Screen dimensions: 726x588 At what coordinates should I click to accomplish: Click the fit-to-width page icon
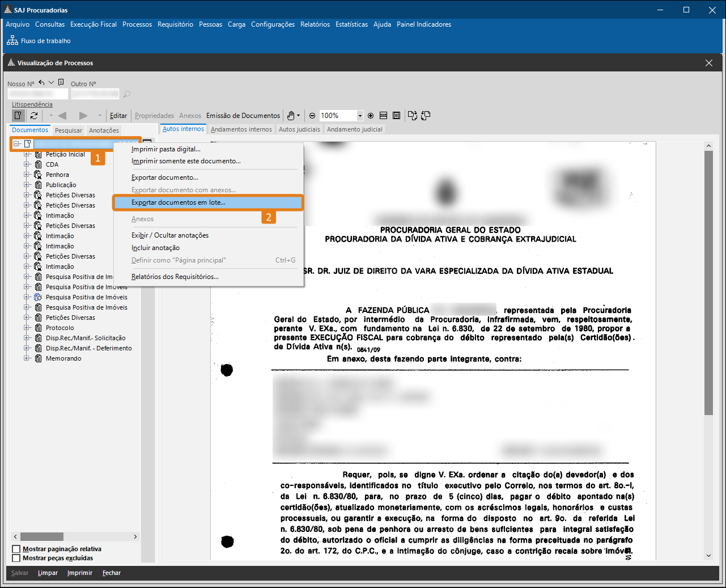pos(384,116)
